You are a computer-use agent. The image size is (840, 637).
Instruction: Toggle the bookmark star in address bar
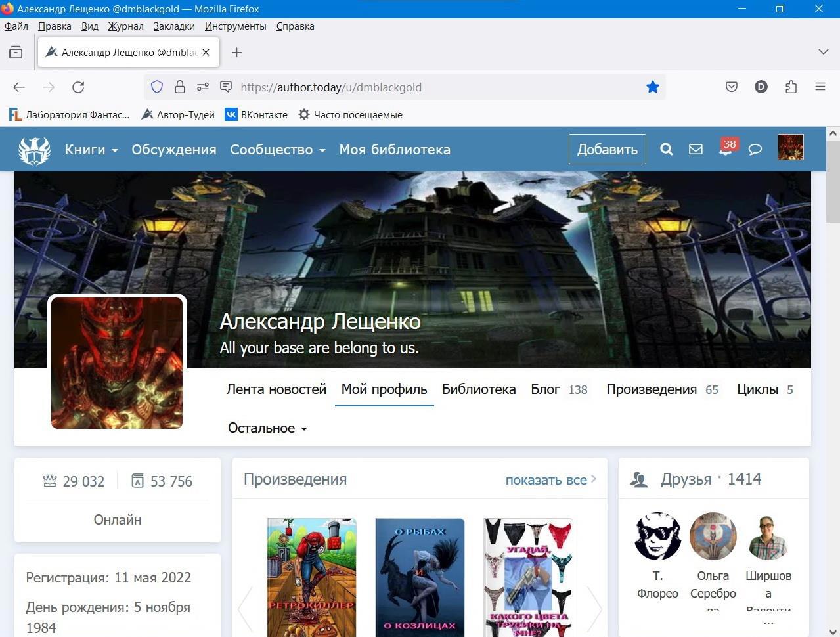pyautogui.click(x=652, y=87)
